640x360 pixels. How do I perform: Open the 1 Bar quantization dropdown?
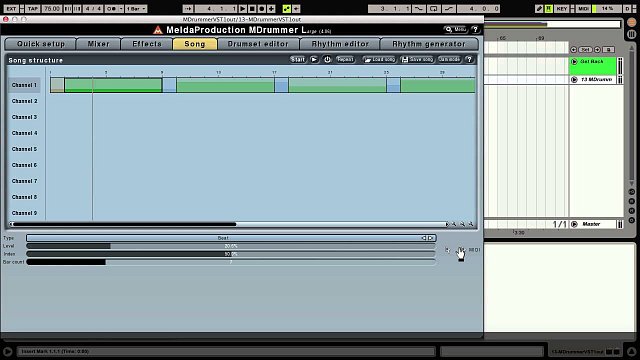[136, 9]
